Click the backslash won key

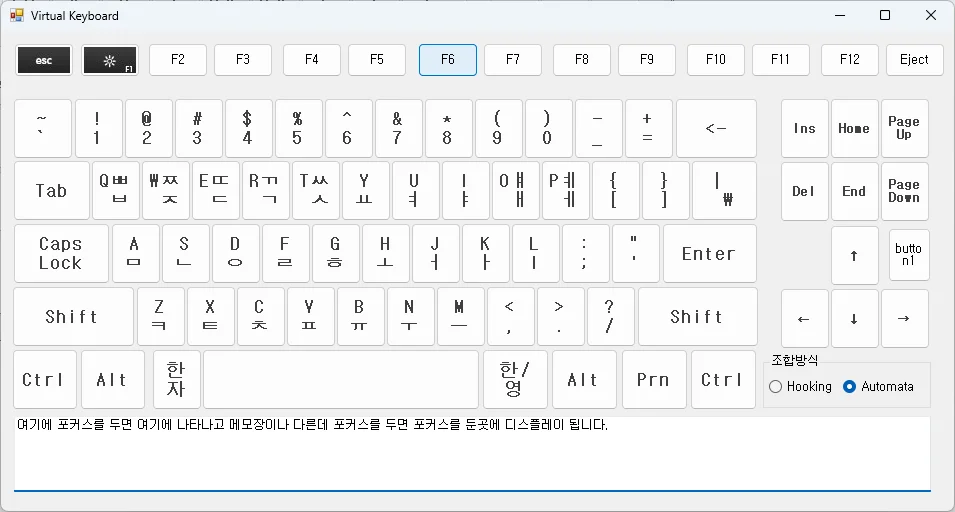724,191
